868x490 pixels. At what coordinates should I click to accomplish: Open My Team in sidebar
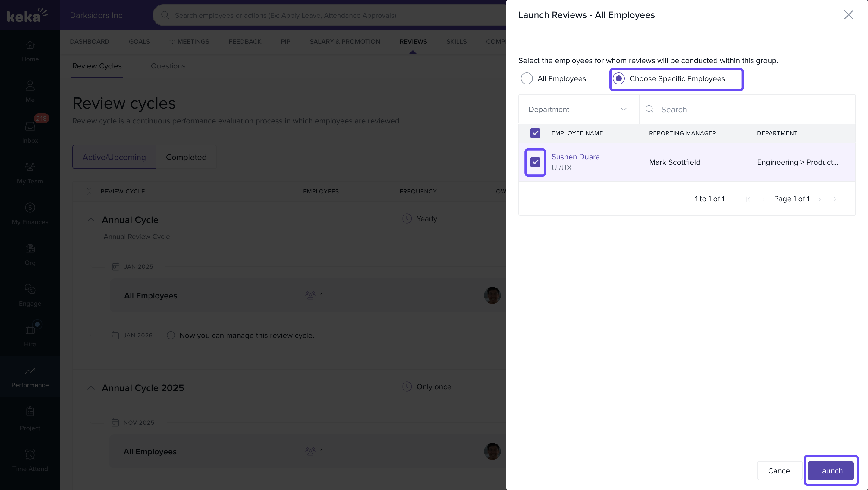(x=30, y=173)
